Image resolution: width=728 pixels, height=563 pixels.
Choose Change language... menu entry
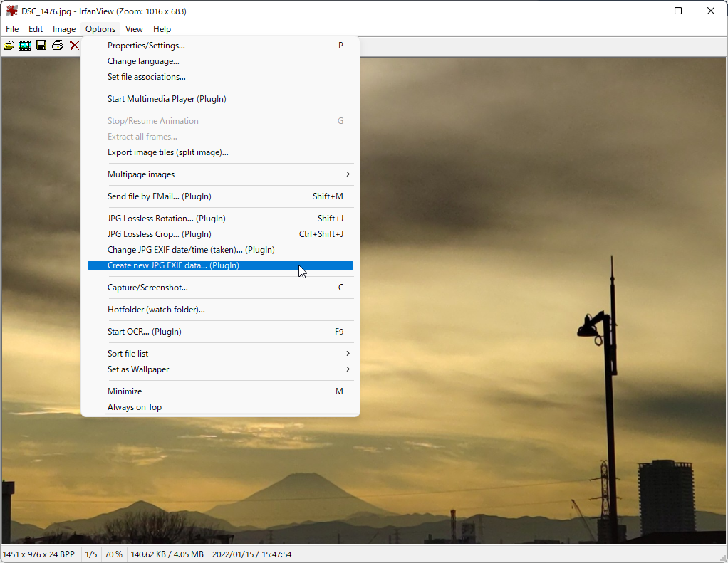tap(221, 61)
